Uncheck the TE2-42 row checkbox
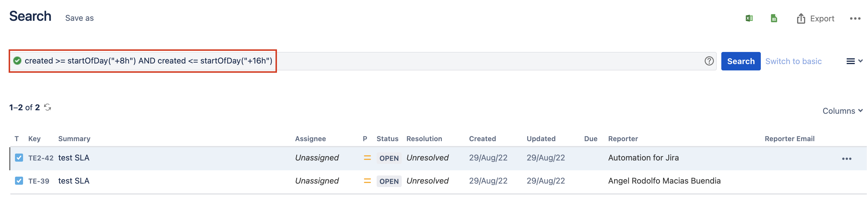The image size is (868, 198). coord(19,158)
